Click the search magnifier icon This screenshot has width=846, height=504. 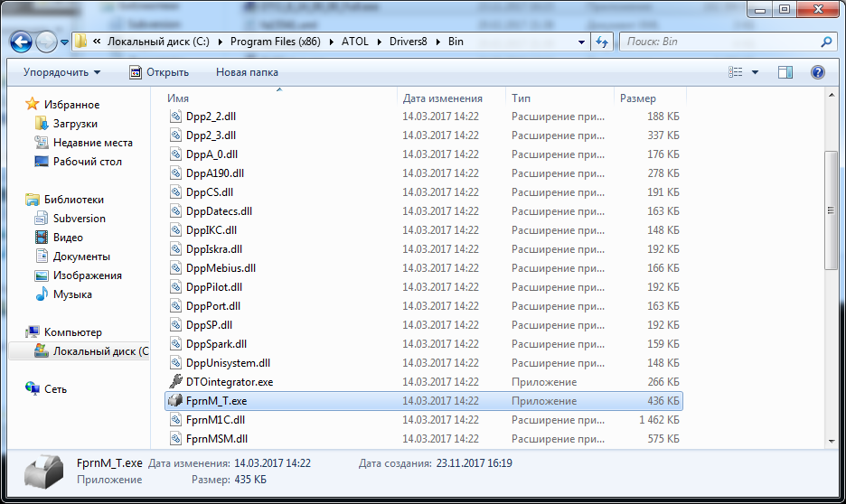click(825, 42)
